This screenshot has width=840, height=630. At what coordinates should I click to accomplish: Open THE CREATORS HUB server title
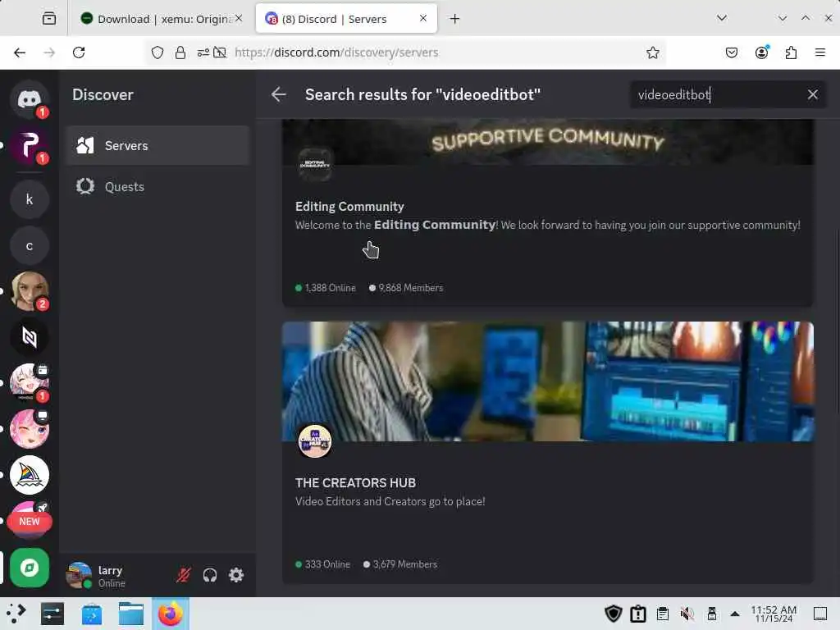tap(355, 482)
